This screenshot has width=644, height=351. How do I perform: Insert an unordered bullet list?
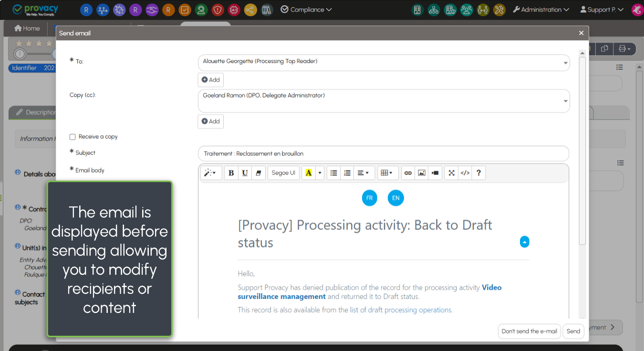334,173
